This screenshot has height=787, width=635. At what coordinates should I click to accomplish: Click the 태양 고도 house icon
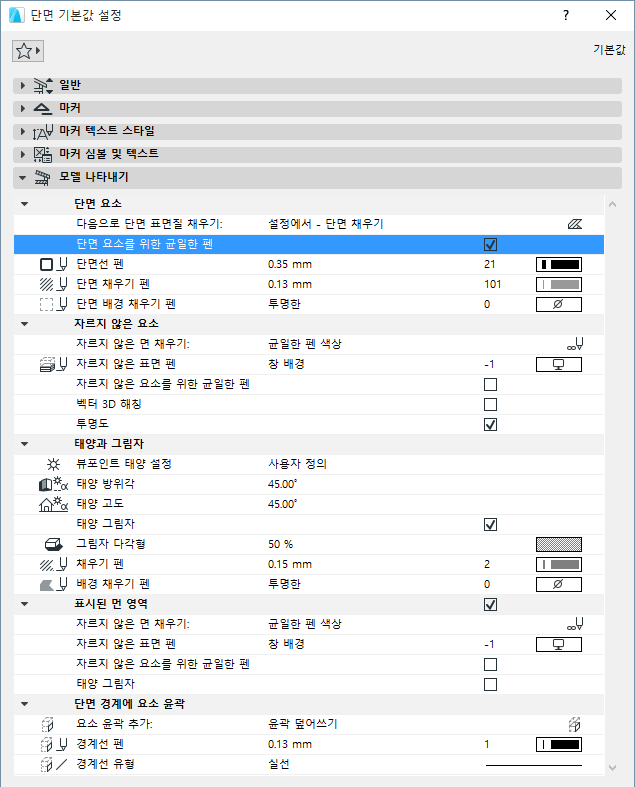53,504
